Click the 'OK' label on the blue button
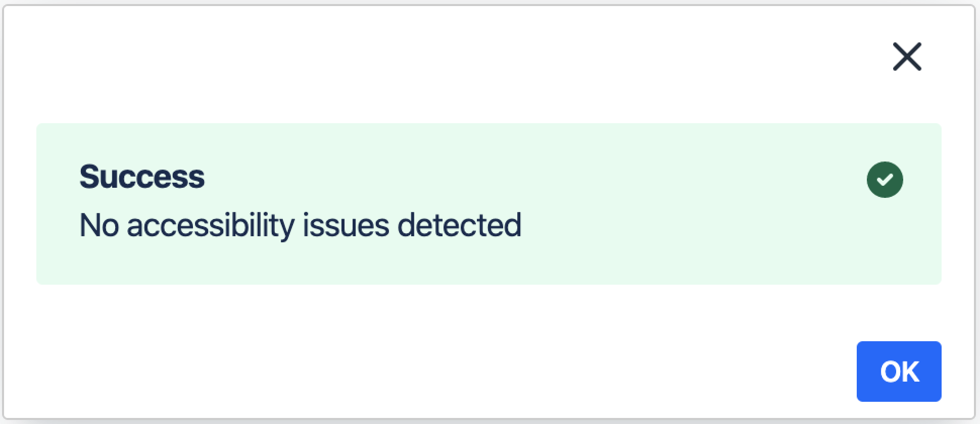The width and height of the screenshot is (980, 424). [x=899, y=372]
